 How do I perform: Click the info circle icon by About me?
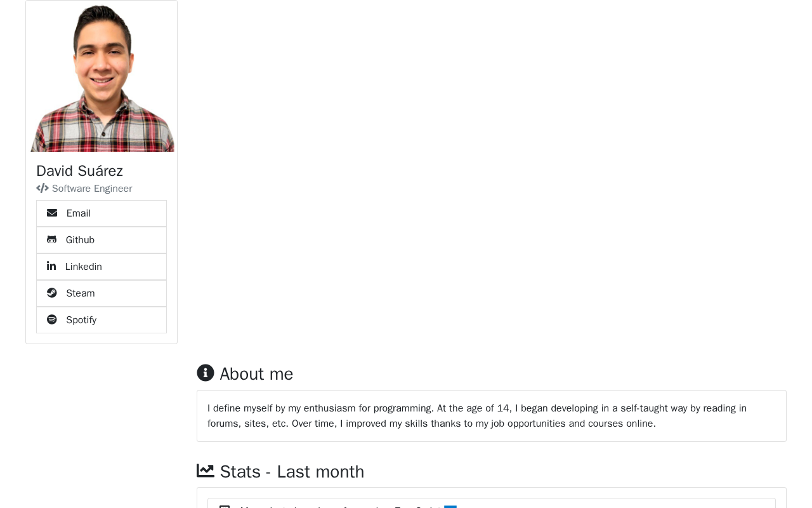coord(206,373)
